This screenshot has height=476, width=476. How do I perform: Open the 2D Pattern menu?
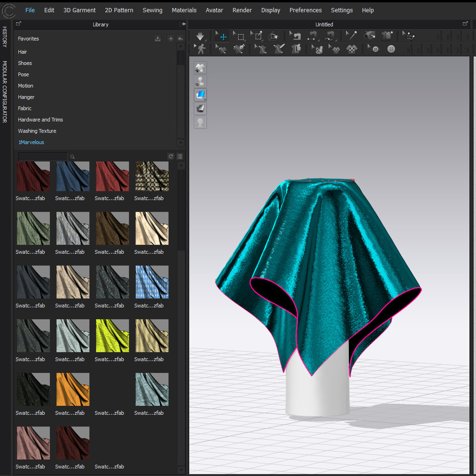point(119,10)
